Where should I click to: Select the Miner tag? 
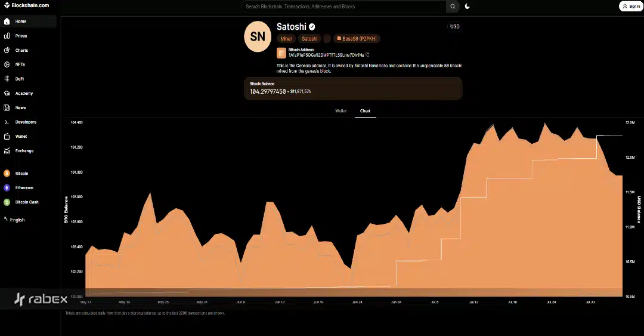286,39
